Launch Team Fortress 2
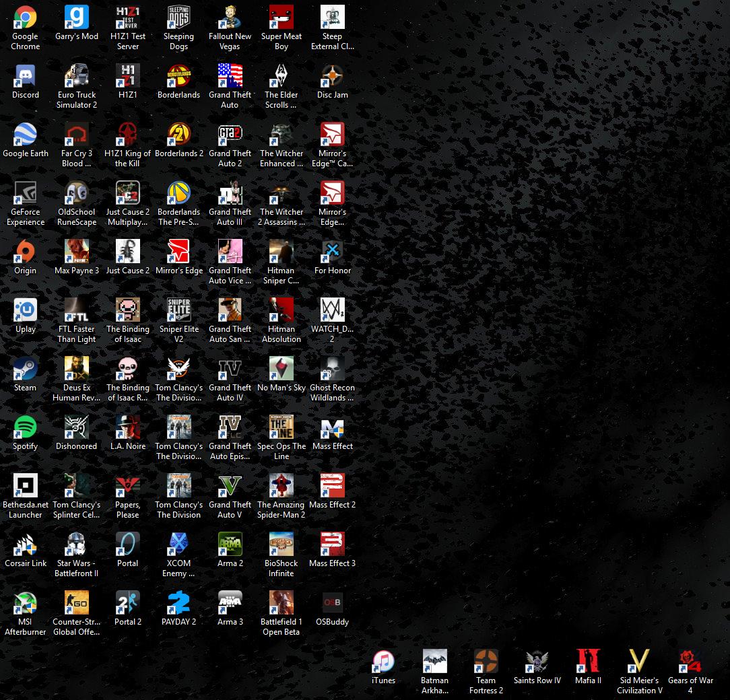730x700 pixels. click(x=486, y=660)
